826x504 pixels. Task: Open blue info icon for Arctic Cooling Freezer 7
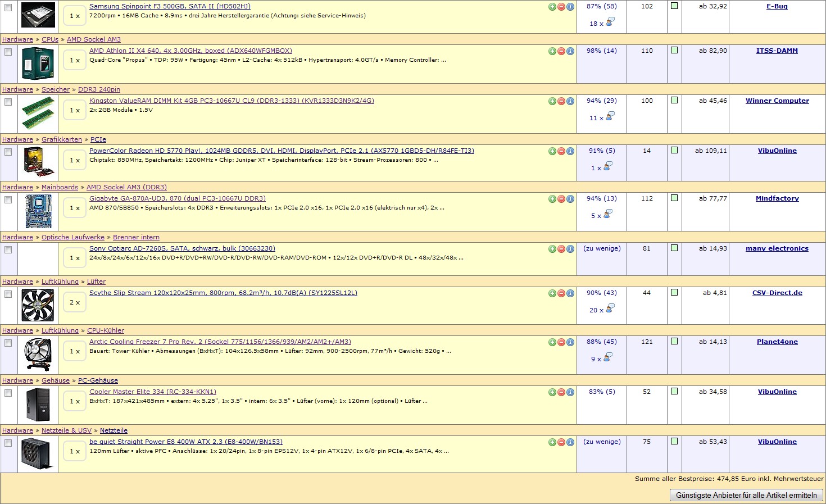click(x=570, y=342)
